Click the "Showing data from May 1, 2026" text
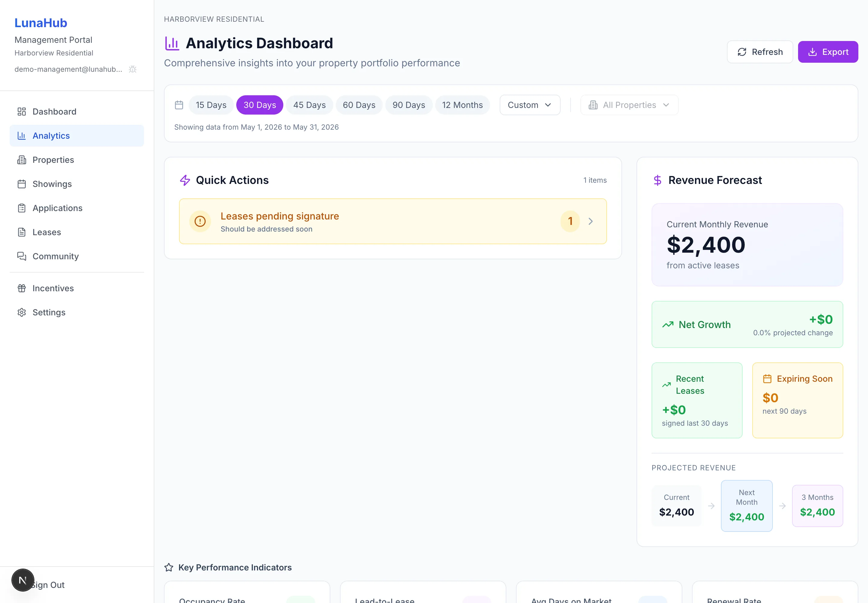This screenshot has height=603, width=868. tap(256, 127)
